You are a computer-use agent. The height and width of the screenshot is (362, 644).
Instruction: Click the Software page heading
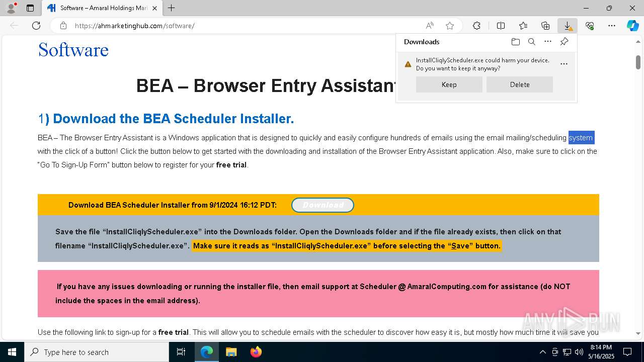pos(73,50)
